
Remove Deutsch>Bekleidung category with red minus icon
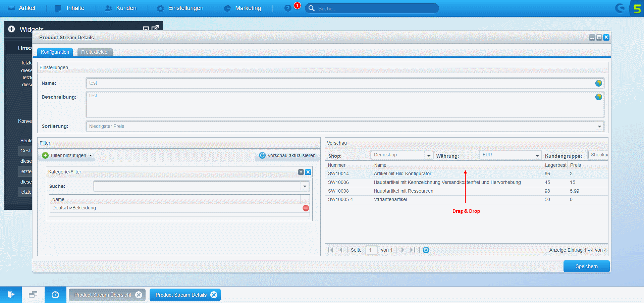306,208
